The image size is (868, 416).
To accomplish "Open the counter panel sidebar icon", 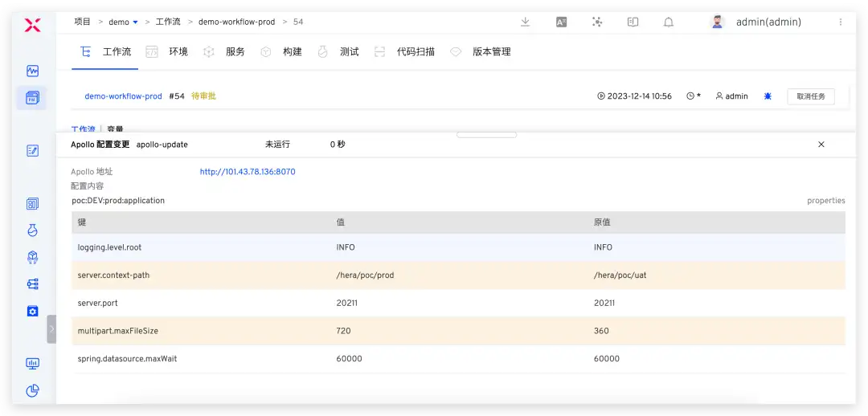I will [x=33, y=203].
